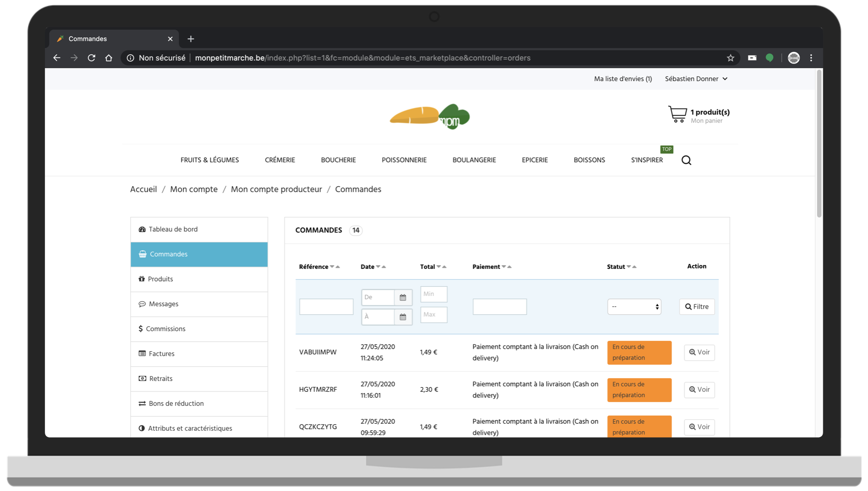Open Produits in the sidebar
This screenshot has width=868, height=491.
point(199,279)
